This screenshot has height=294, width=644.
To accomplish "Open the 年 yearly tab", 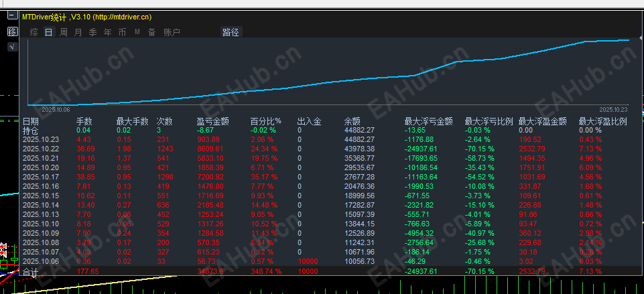I will [x=108, y=32].
